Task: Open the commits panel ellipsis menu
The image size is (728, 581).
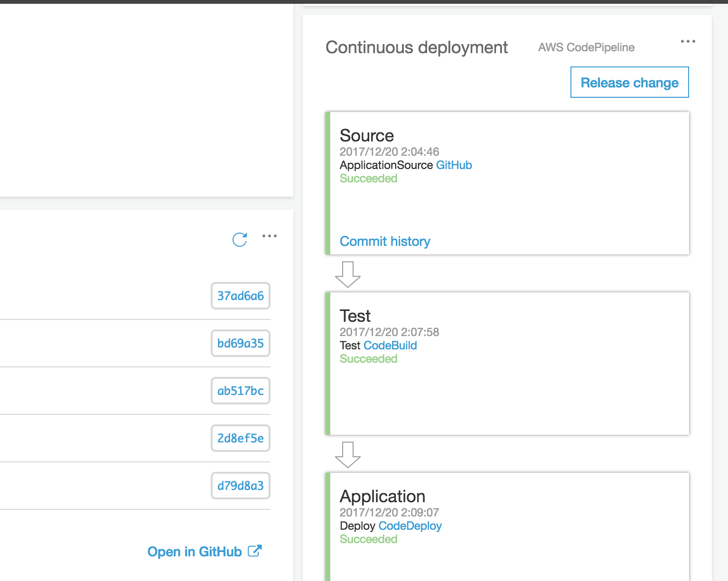Action: click(x=270, y=236)
